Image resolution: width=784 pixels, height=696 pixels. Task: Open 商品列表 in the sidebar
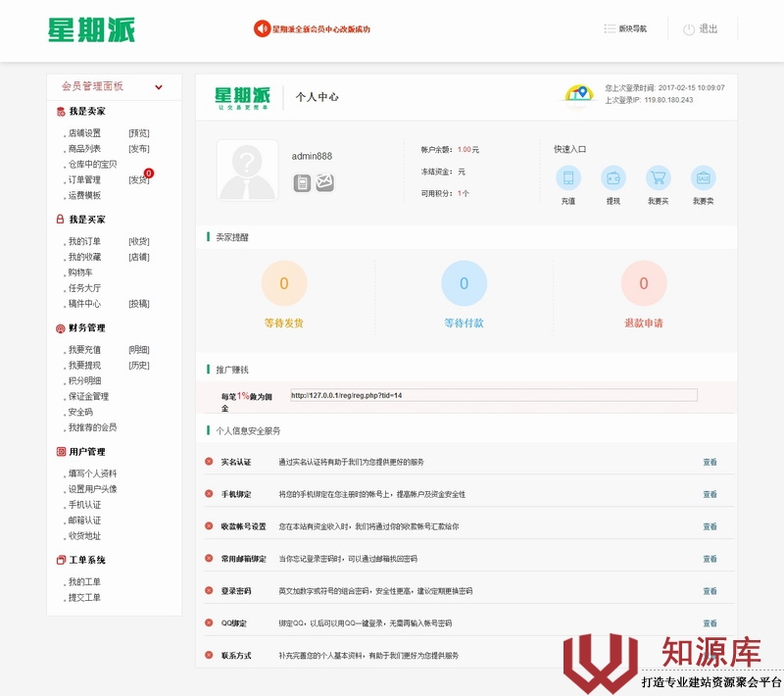(x=84, y=148)
